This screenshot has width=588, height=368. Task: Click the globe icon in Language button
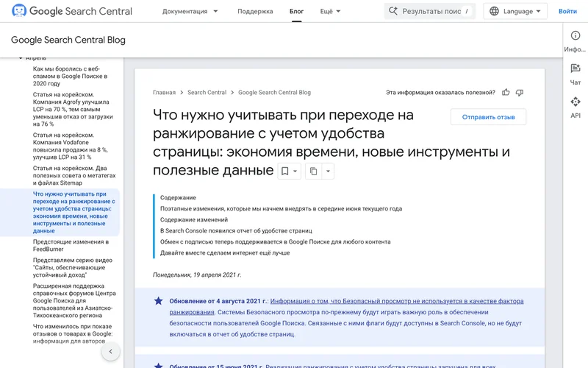pyautogui.click(x=494, y=11)
